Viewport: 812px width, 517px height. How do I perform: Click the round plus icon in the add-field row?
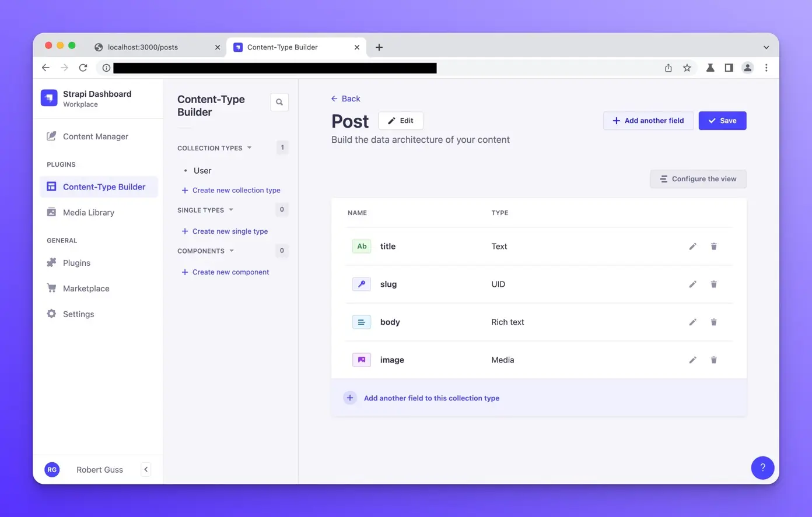click(350, 398)
